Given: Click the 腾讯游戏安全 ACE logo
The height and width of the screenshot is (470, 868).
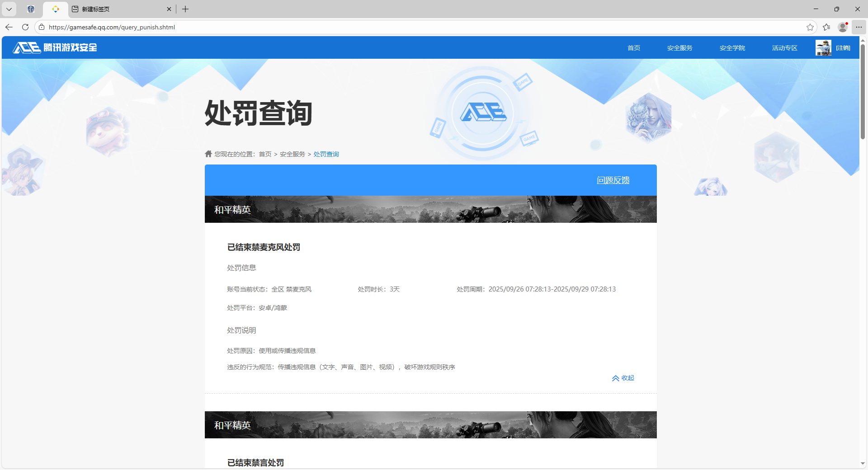Looking at the screenshot, I should tap(54, 47).
